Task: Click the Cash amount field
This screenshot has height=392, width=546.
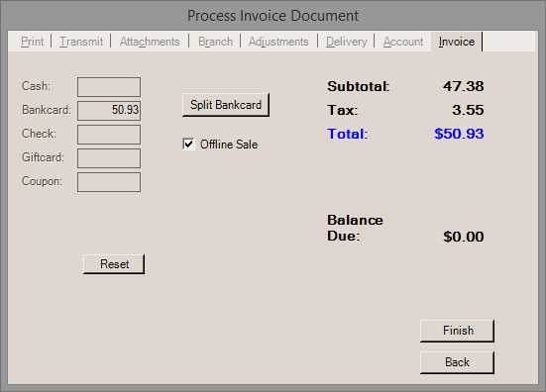Action: pyautogui.click(x=109, y=87)
